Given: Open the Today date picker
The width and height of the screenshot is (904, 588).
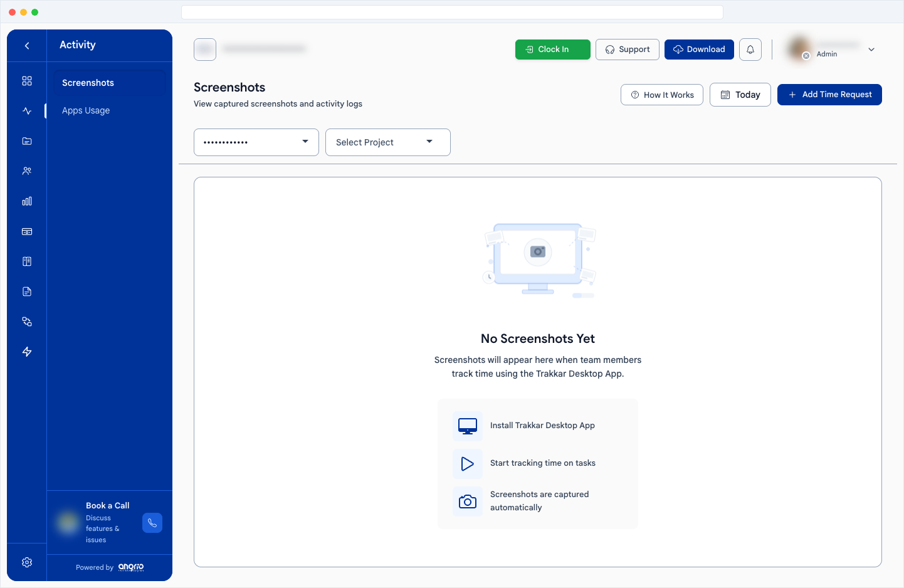Looking at the screenshot, I should (x=740, y=95).
